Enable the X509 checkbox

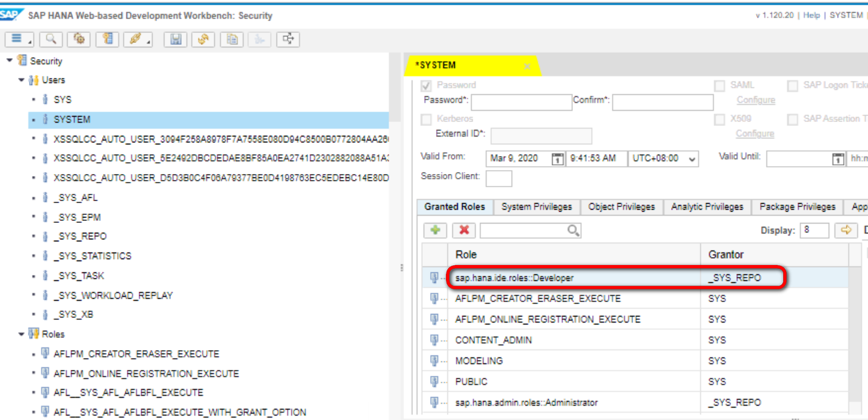point(720,119)
